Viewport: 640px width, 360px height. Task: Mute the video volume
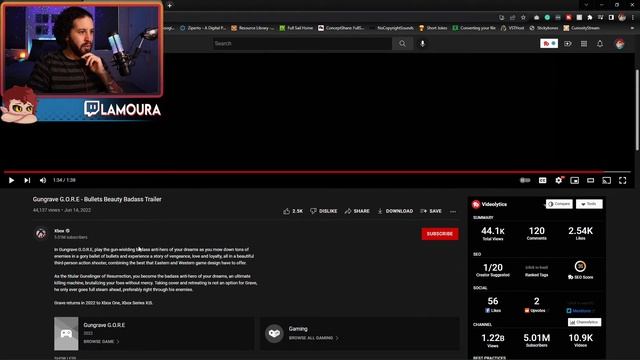tap(43, 180)
